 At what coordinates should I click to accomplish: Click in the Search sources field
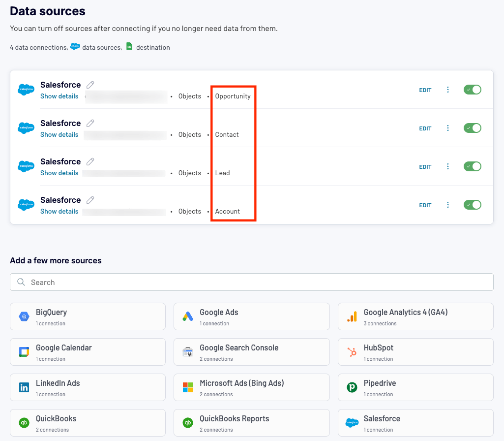[x=252, y=282]
